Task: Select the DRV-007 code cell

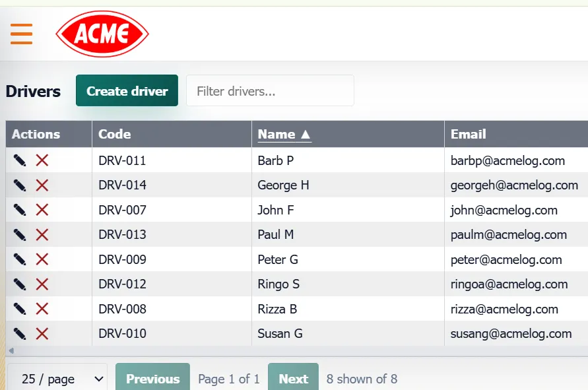Action: [x=172, y=210]
